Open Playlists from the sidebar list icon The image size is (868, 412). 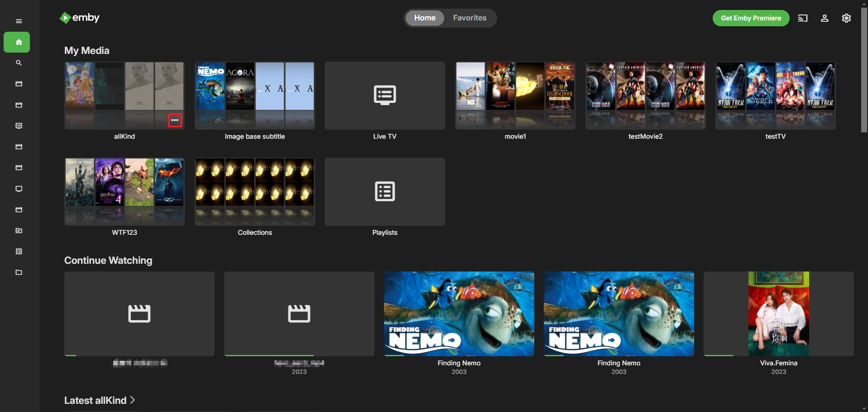click(x=19, y=252)
